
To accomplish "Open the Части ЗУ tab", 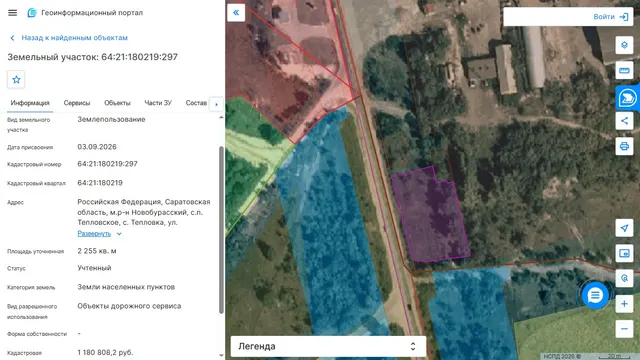I will point(158,103).
